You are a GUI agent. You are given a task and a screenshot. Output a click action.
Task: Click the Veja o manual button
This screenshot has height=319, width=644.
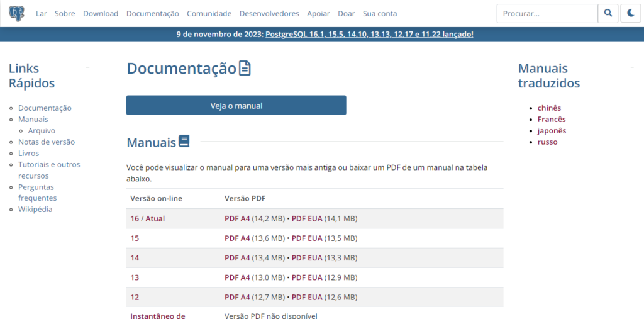[236, 105]
